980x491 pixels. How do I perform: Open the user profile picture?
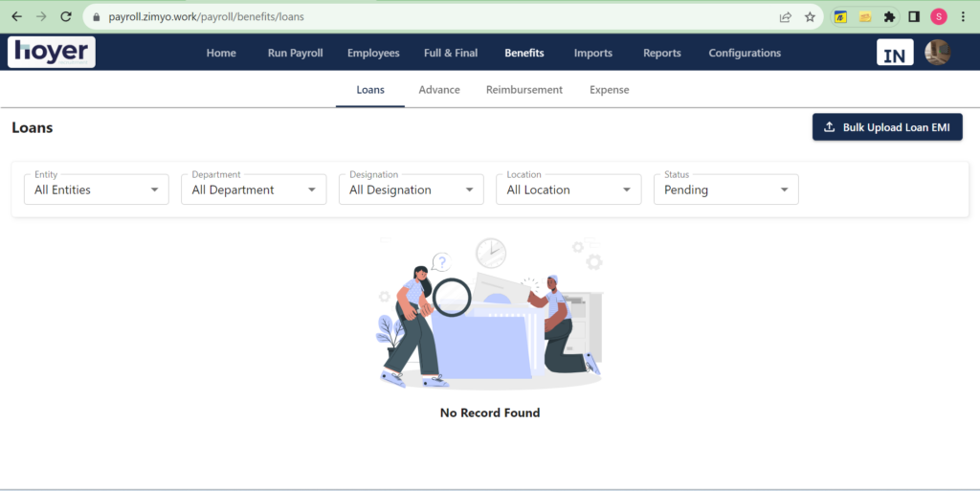click(938, 53)
